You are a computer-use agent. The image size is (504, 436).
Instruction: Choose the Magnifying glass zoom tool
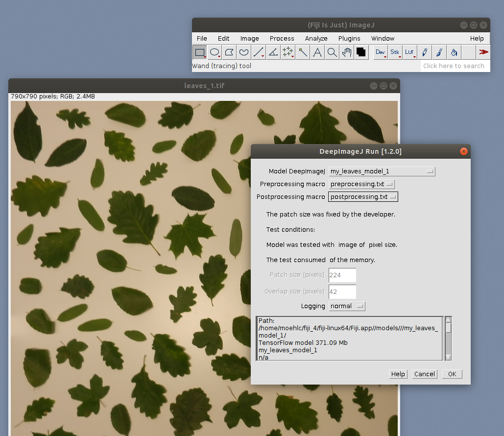[332, 52]
